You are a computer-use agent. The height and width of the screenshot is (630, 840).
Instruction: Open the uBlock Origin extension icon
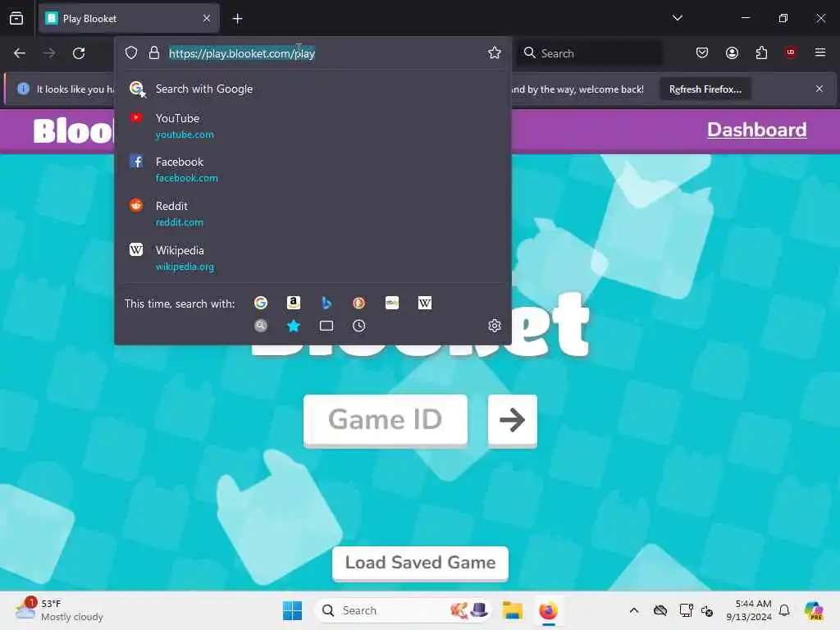(791, 52)
